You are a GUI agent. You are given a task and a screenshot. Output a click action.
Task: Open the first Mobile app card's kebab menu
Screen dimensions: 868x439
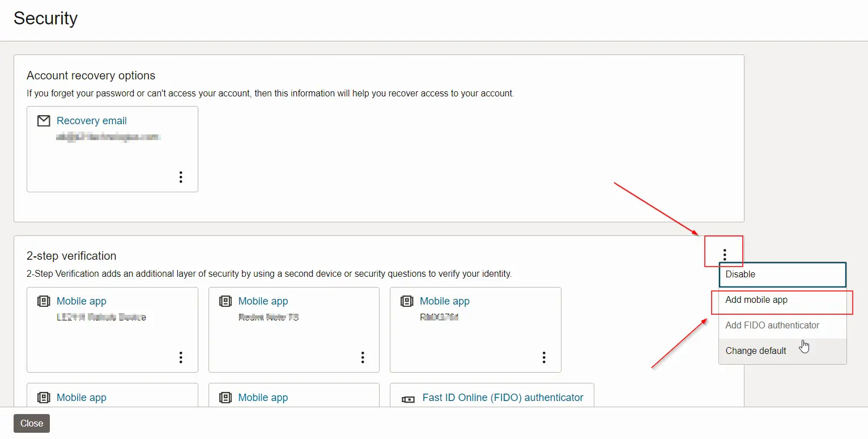[x=181, y=357]
